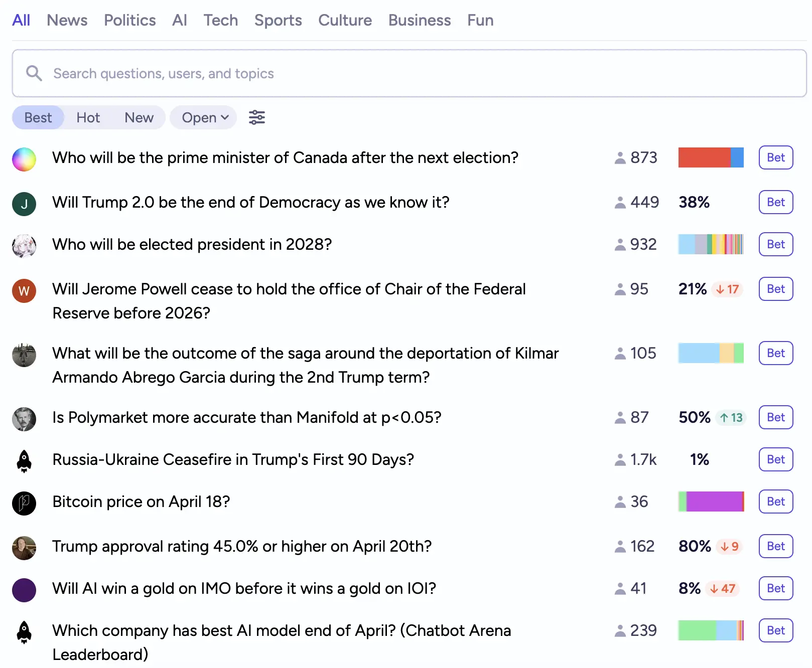Open the Einstein avatar on the Polymarket accuracy question

(x=24, y=419)
